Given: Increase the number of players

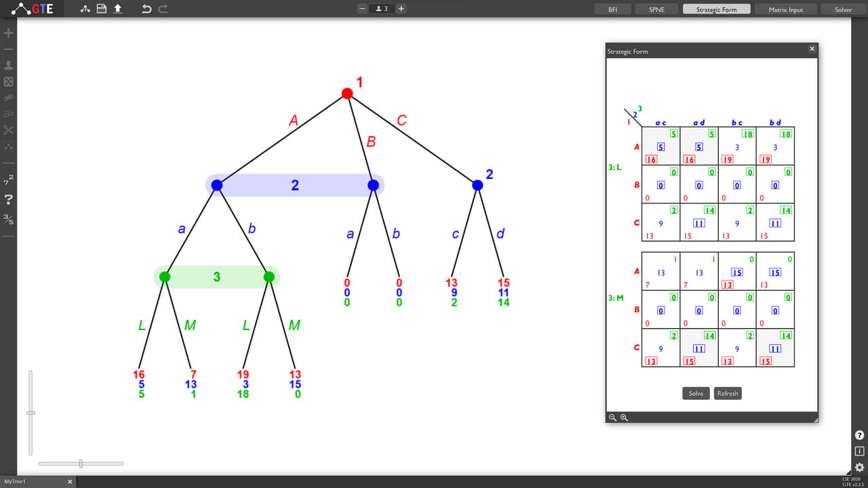Looking at the screenshot, I should tap(401, 9).
